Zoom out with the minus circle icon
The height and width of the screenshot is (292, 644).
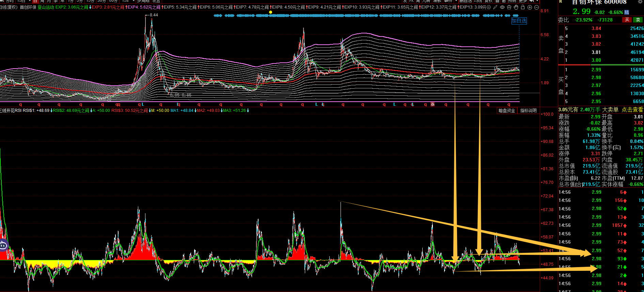tap(536, 7)
